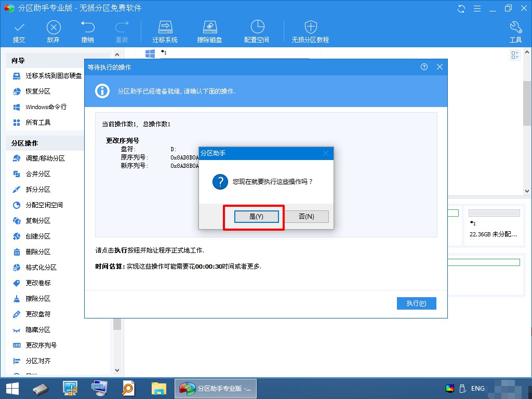This screenshot has height=399, width=532.
Task: Open 无损分区教程 tutorial icon
Action: (311, 32)
